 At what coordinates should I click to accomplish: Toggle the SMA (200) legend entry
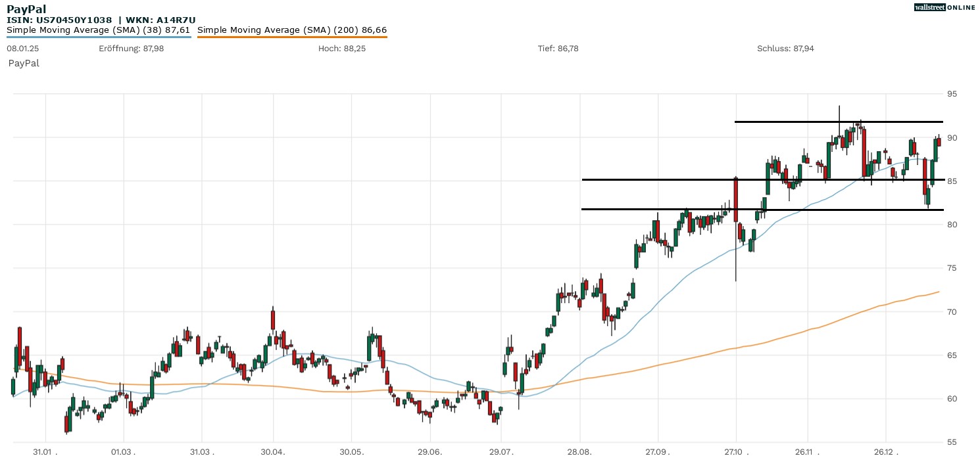(x=292, y=30)
